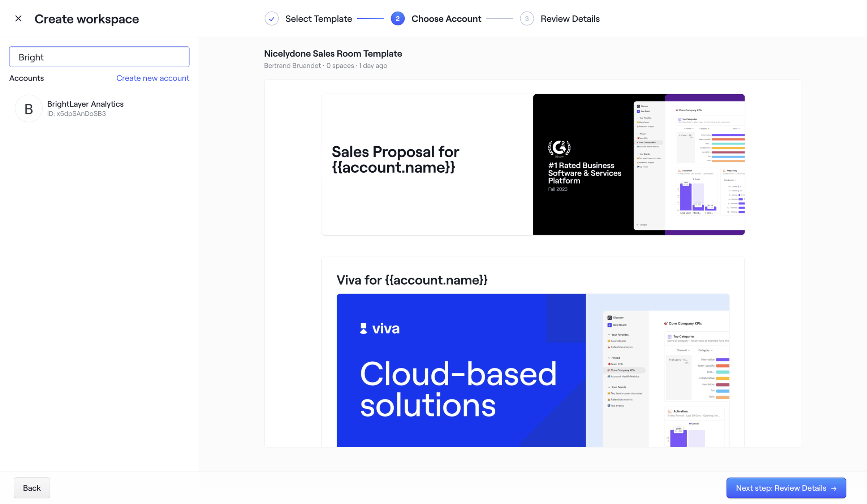The height and width of the screenshot is (504, 867).
Task: Open the Viva Cloud-based solutions banner image
Action: (533, 370)
